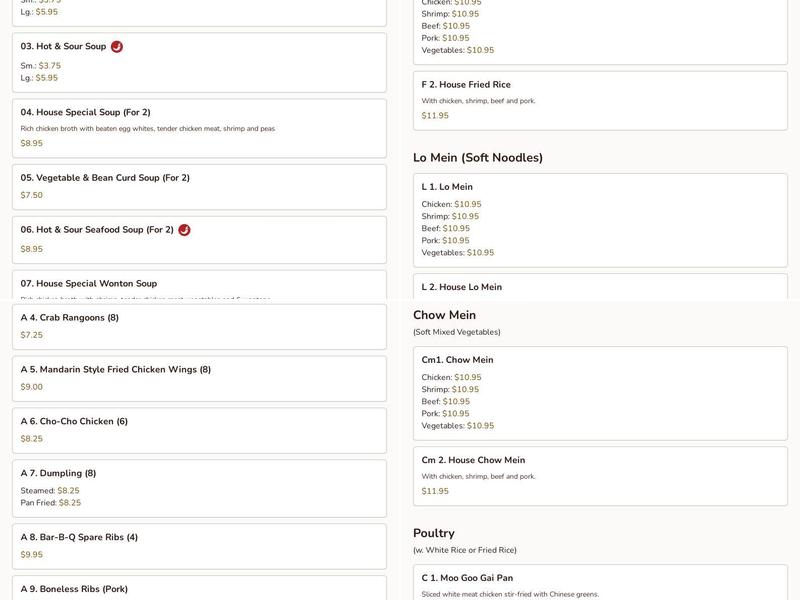
Task: Click Chow Mein Chicken: $10.95 option
Action: pyautogui.click(x=452, y=378)
